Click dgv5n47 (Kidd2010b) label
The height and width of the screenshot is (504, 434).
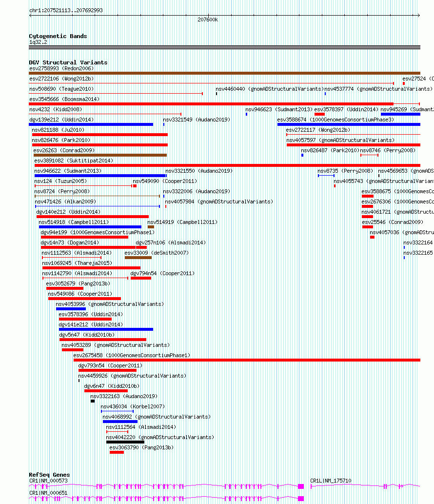click(x=87, y=336)
